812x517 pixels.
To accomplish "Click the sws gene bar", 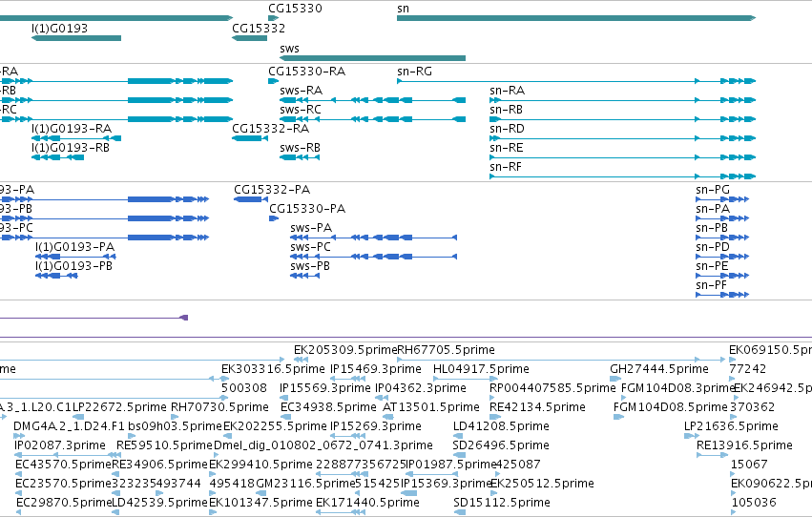I will tap(372, 58).
